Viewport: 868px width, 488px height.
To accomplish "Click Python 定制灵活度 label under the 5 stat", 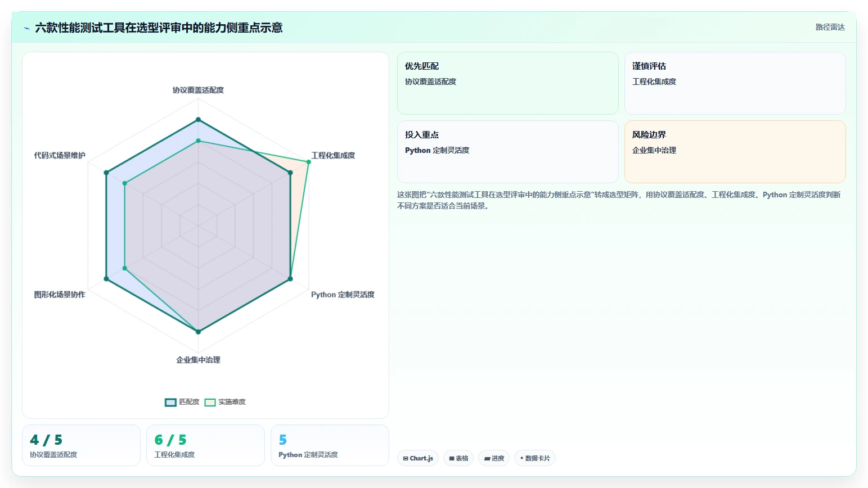I will pos(308,455).
